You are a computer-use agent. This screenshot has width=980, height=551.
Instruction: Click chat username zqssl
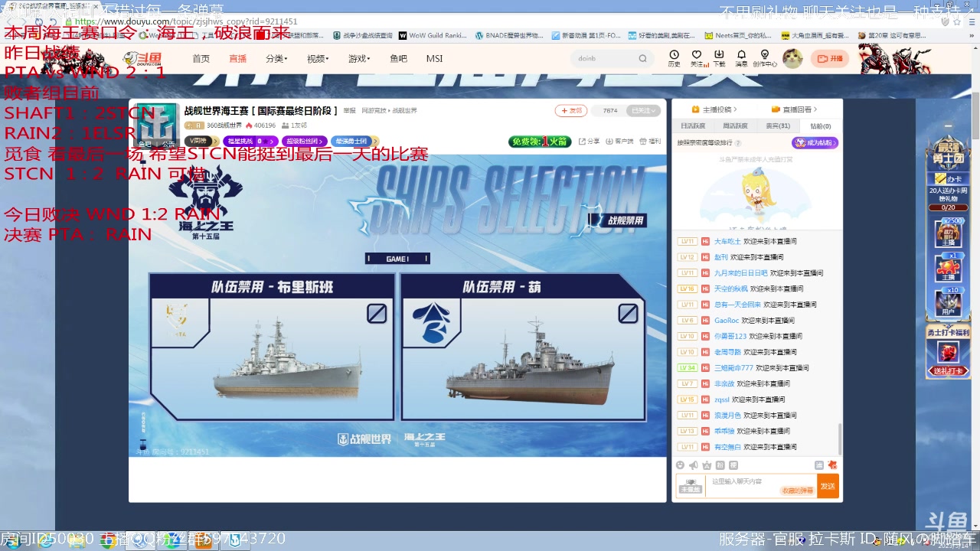(722, 399)
